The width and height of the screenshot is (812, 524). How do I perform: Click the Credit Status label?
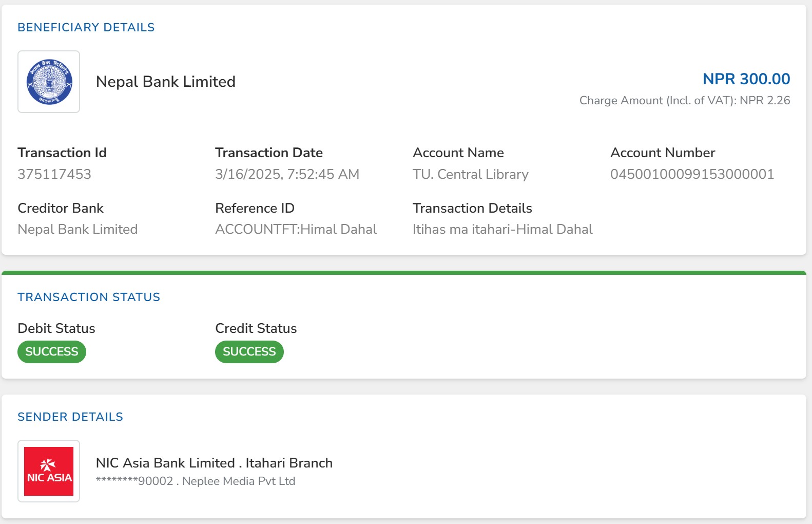pos(256,329)
